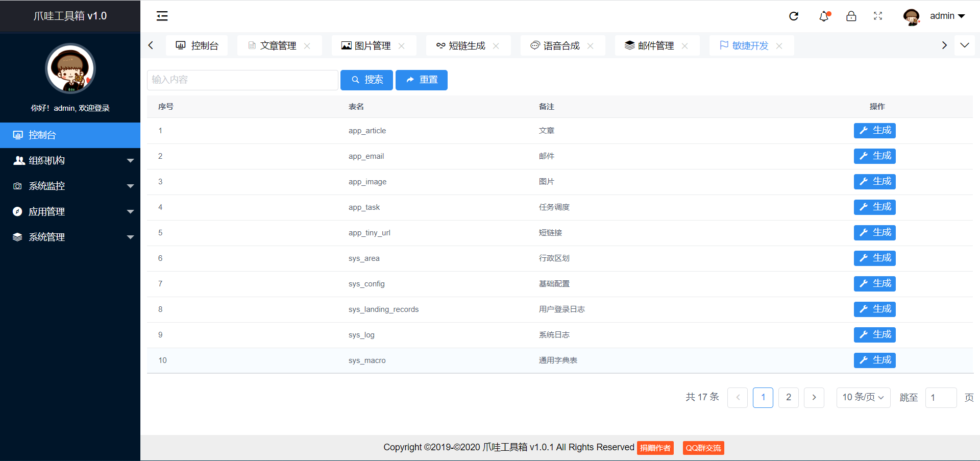Generate code for app_article table

coord(875,131)
